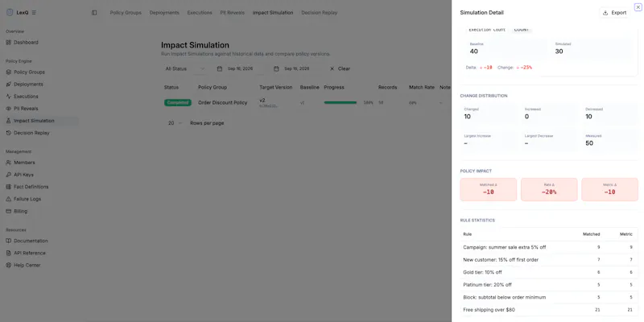The height and width of the screenshot is (322, 644).
Task: Toggle the sidebar panel icon
Action: point(94,13)
